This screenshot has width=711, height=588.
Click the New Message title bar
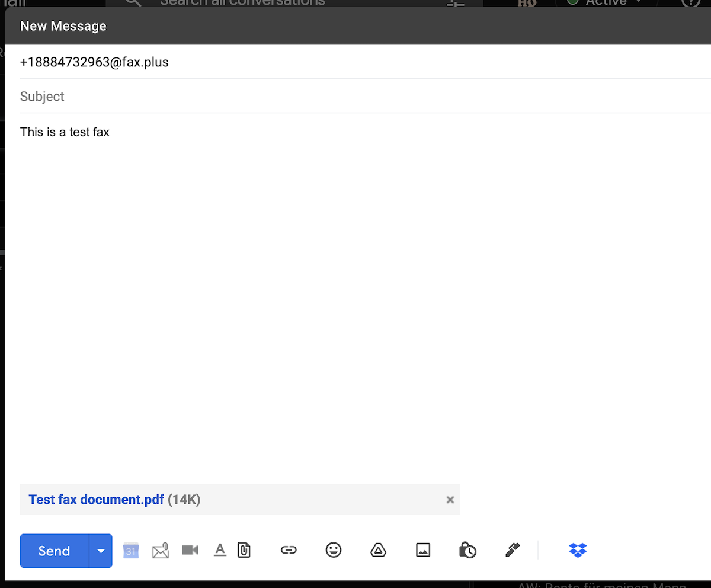(355, 26)
